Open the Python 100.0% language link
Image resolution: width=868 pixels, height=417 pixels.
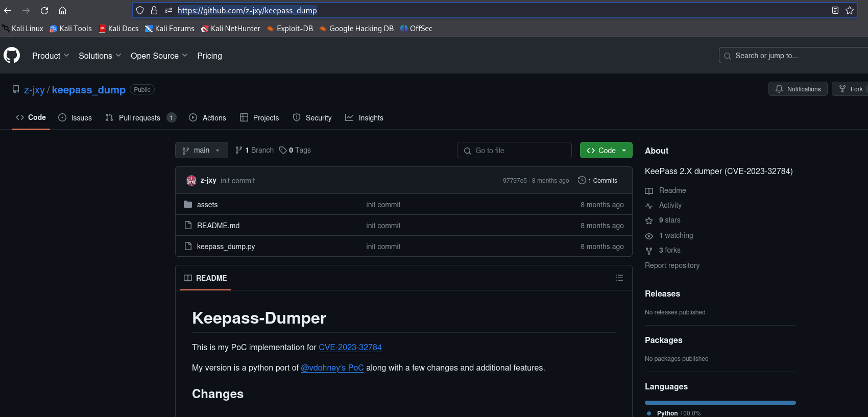coord(674,413)
